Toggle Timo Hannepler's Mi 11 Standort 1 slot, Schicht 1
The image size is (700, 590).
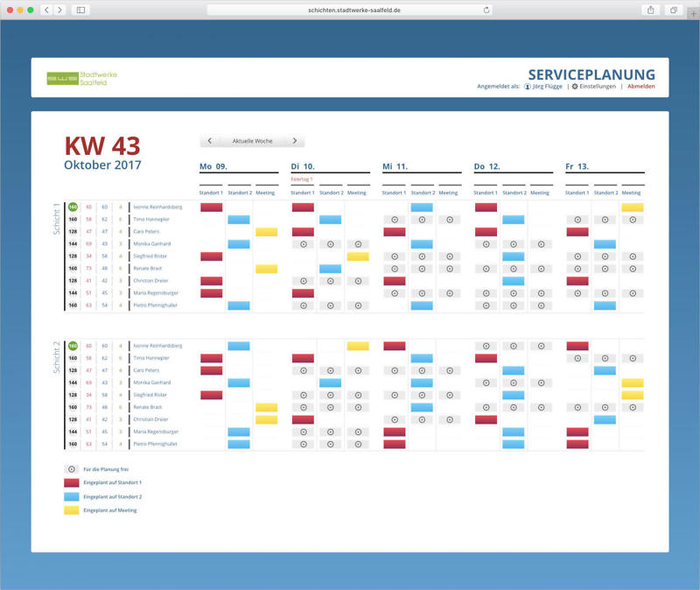tap(394, 220)
